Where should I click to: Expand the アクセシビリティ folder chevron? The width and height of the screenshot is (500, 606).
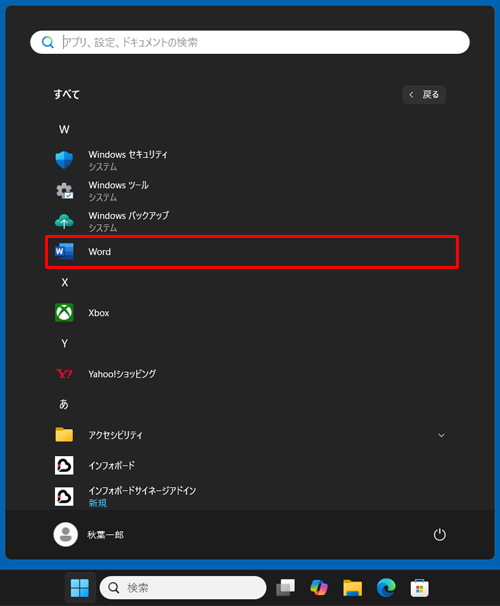click(x=441, y=435)
